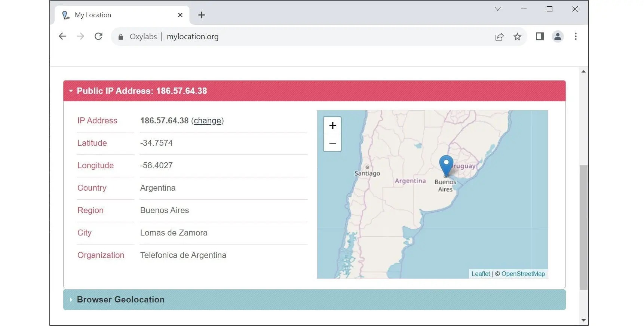The height and width of the screenshot is (326, 644).
Task: Open the tab search dropdown chevron
Action: tap(498, 9)
